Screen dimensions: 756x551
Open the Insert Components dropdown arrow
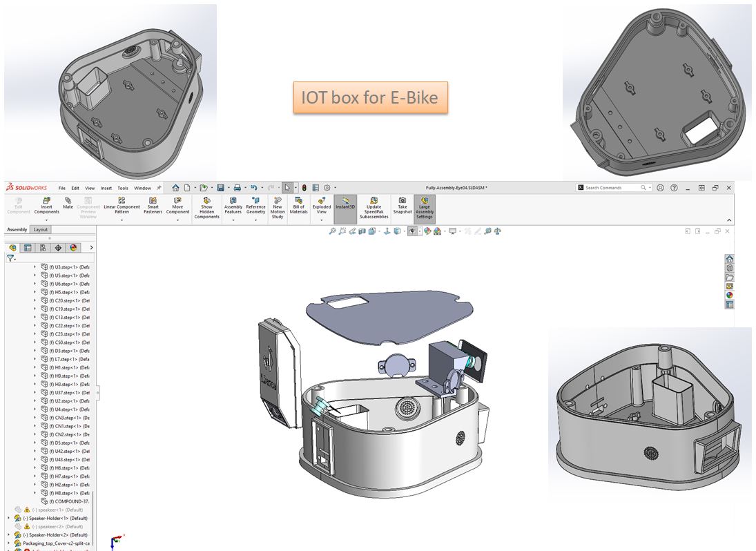[x=47, y=220]
